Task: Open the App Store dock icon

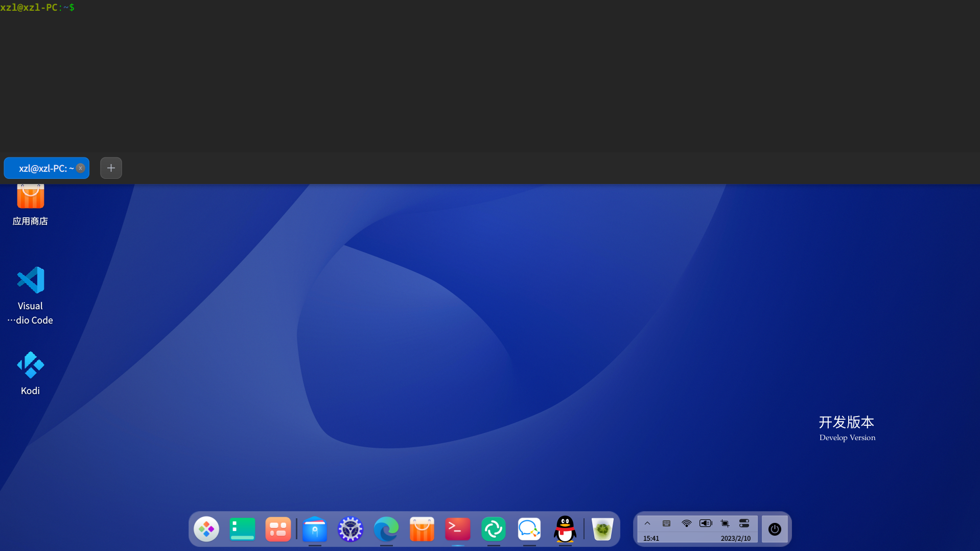Action: (x=422, y=529)
